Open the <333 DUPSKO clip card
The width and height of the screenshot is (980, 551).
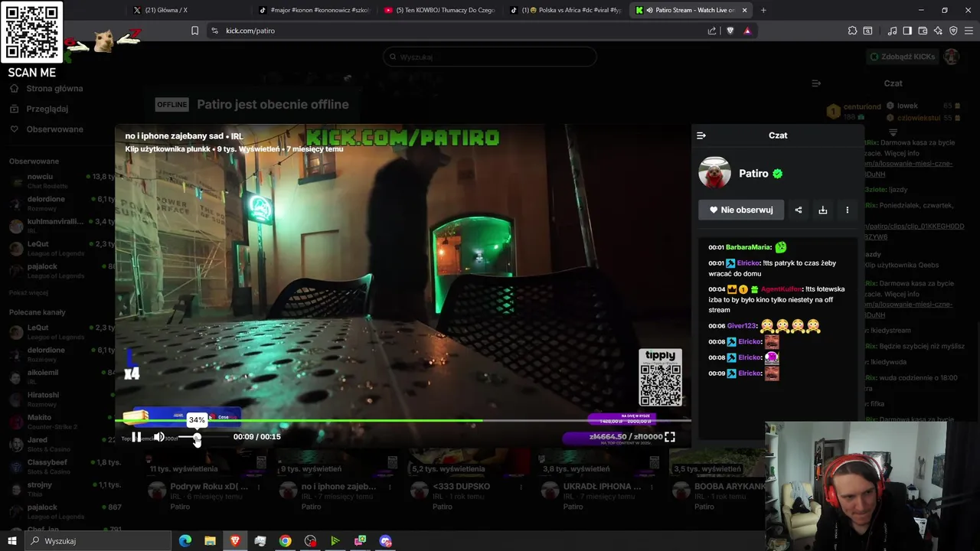pyautogui.click(x=468, y=478)
